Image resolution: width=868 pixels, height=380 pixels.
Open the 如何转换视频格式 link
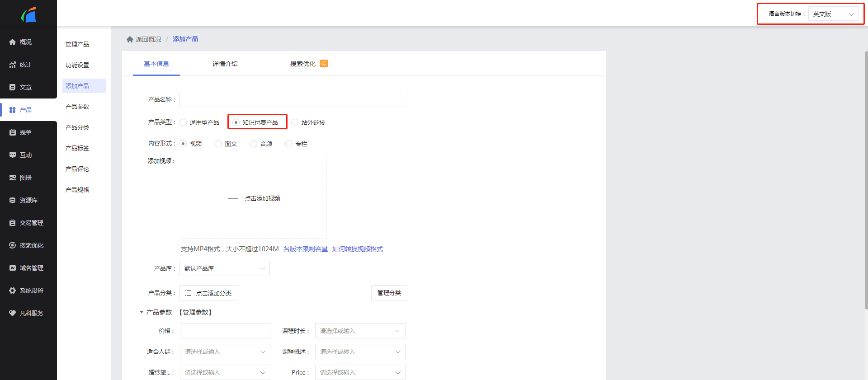click(x=358, y=249)
